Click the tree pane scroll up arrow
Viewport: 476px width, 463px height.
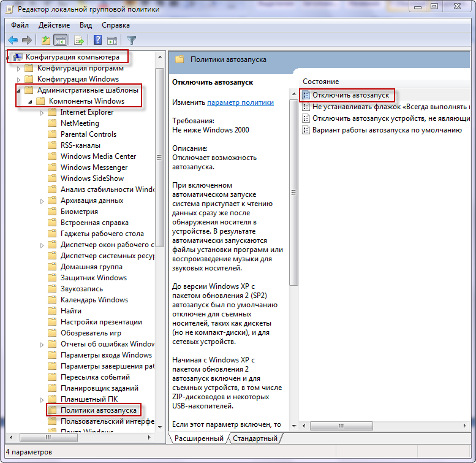(x=160, y=57)
